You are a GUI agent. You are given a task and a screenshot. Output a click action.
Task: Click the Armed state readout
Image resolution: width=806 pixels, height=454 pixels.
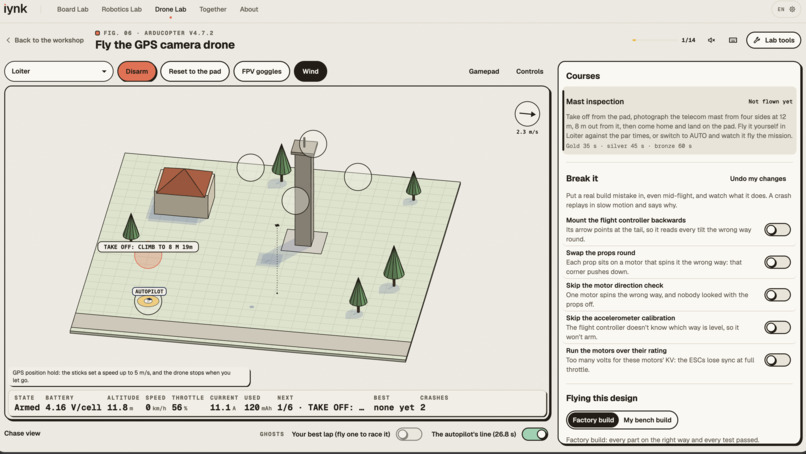(27, 408)
